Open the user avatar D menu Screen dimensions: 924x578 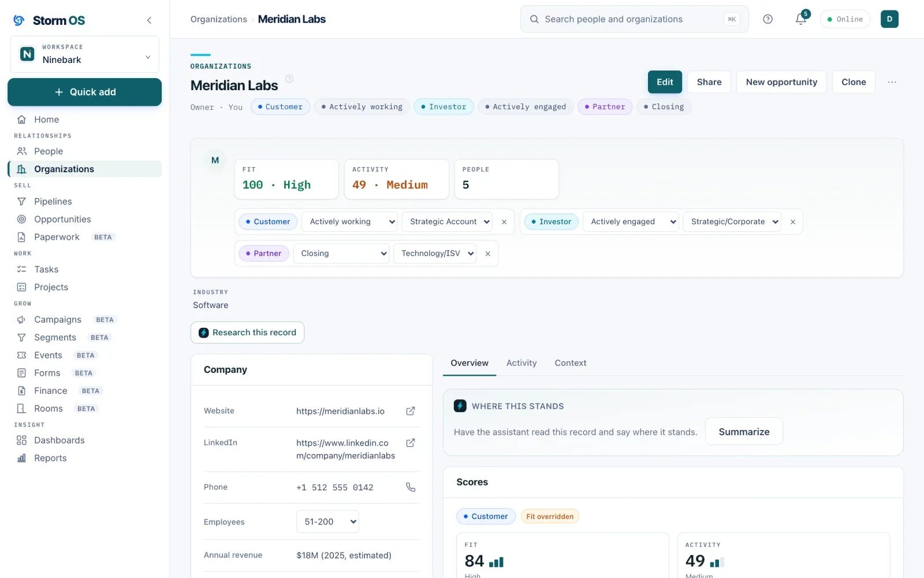coord(889,19)
